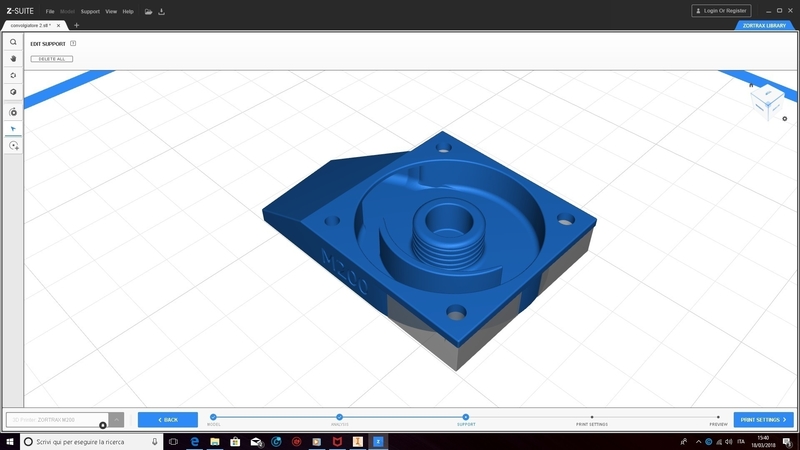Click the Print Settings step dot
800x450 pixels.
(592, 417)
